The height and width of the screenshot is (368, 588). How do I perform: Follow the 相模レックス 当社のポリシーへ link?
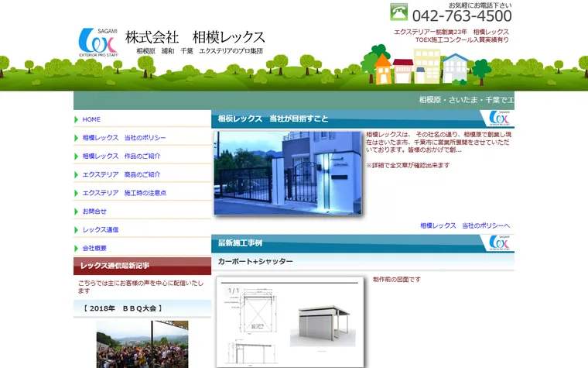(465, 225)
